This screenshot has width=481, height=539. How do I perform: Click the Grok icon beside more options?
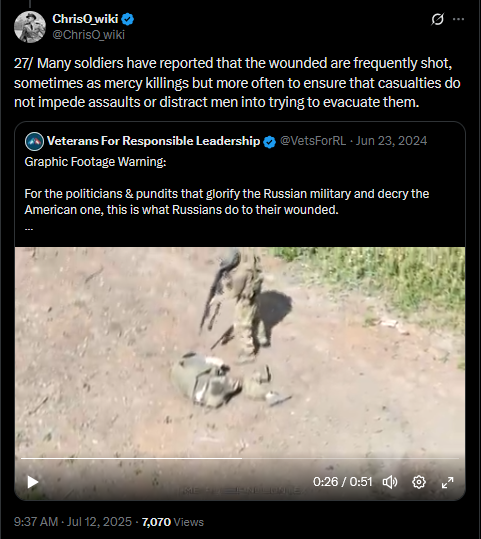click(x=437, y=19)
